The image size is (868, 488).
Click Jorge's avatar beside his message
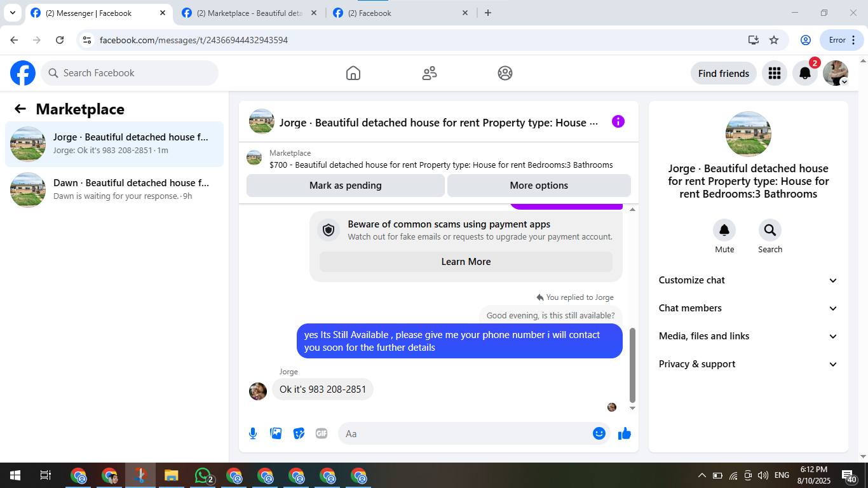(258, 391)
